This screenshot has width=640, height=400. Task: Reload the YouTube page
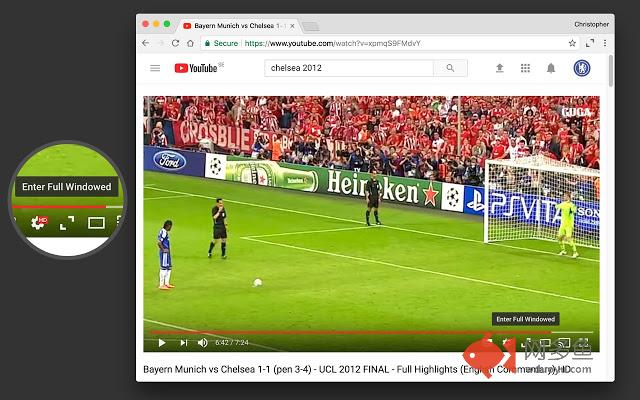[175, 43]
